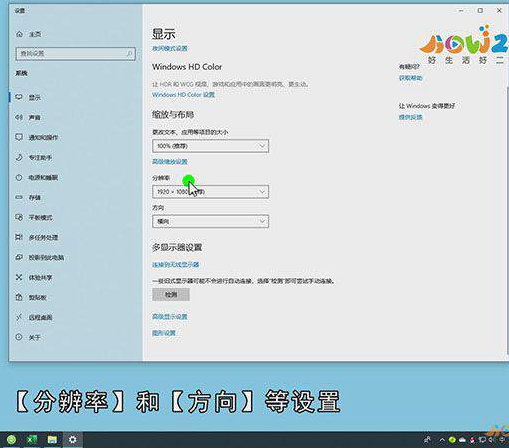Click the volume speaker tray icon
The image size is (509, 448).
point(491,440)
